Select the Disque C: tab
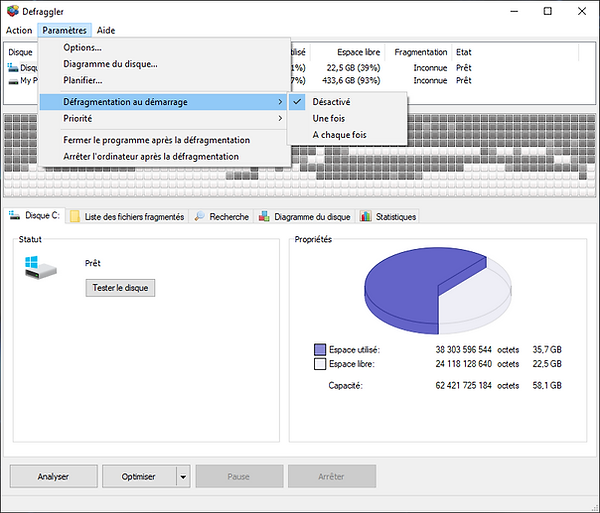 pos(35,215)
